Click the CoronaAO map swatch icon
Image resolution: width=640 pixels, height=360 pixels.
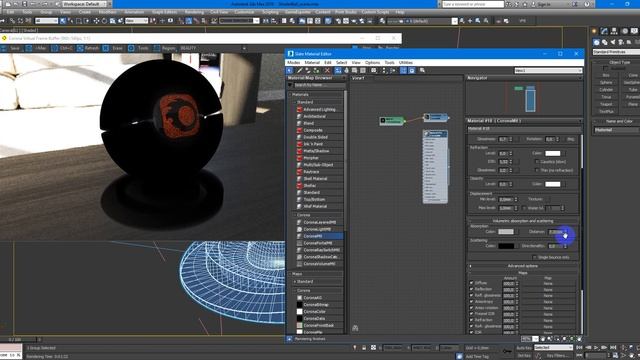tap(299, 298)
